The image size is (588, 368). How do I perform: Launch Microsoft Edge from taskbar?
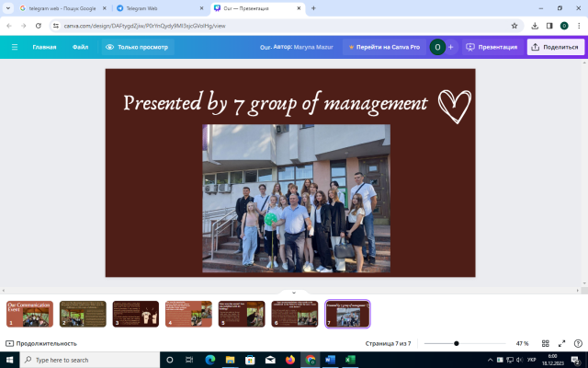click(x=210, y=360)
